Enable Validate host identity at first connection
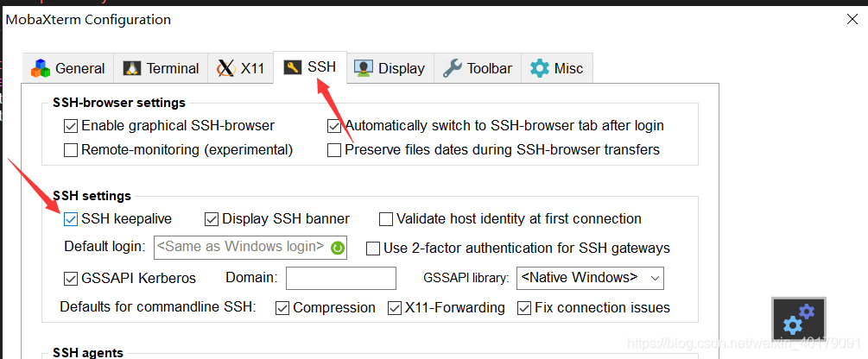The width and height of the screenshot is (868, 359). [x=386, y=219]
